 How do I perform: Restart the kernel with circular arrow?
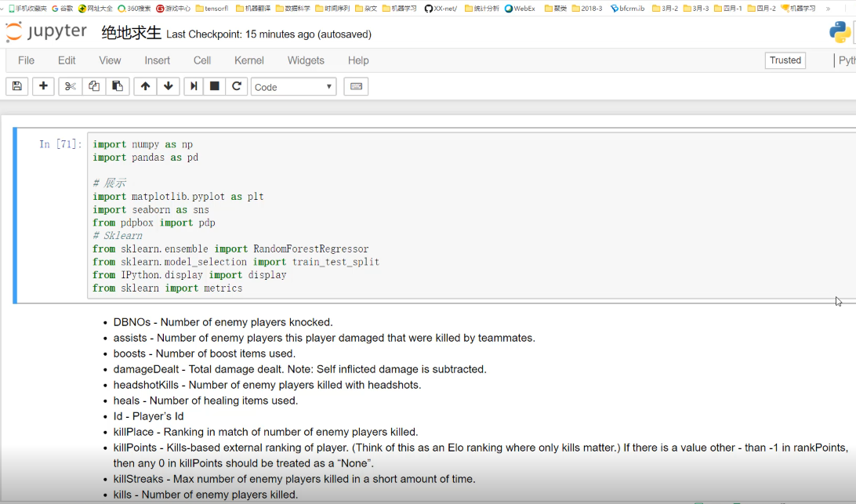click(237, 86)
